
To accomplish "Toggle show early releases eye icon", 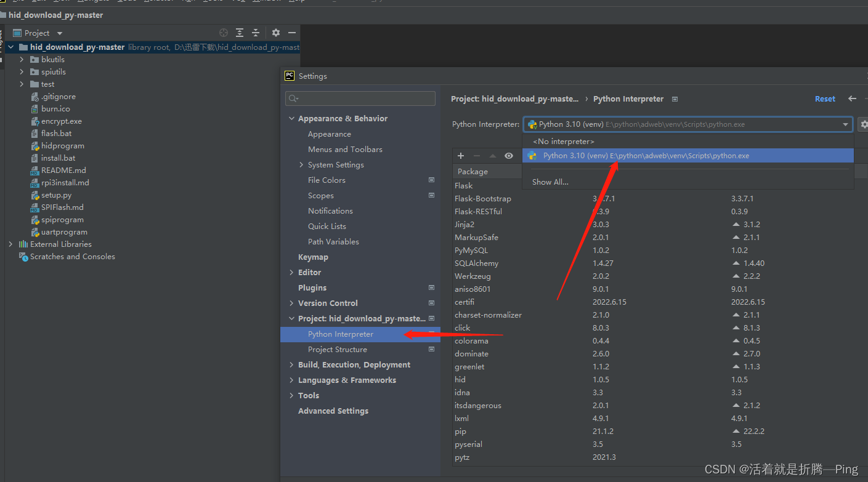I will tap(509, 156).
